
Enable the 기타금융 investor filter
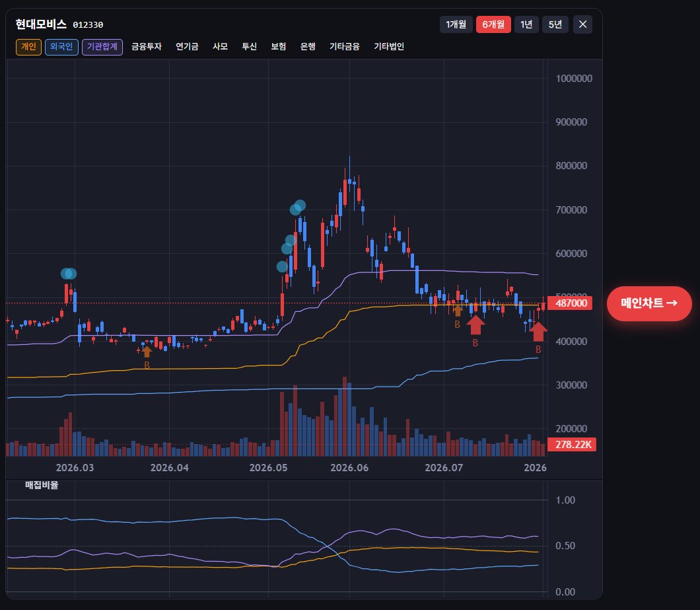click(345, 46)
